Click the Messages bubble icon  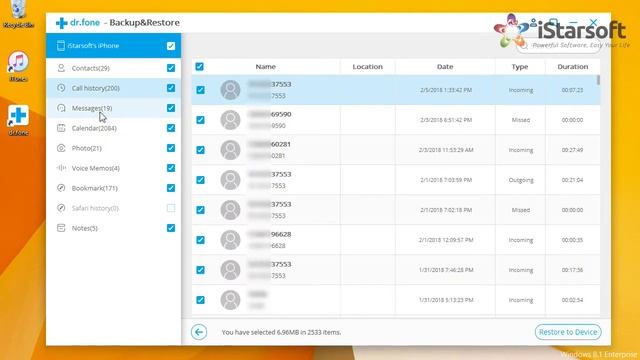tap(61, 108)
